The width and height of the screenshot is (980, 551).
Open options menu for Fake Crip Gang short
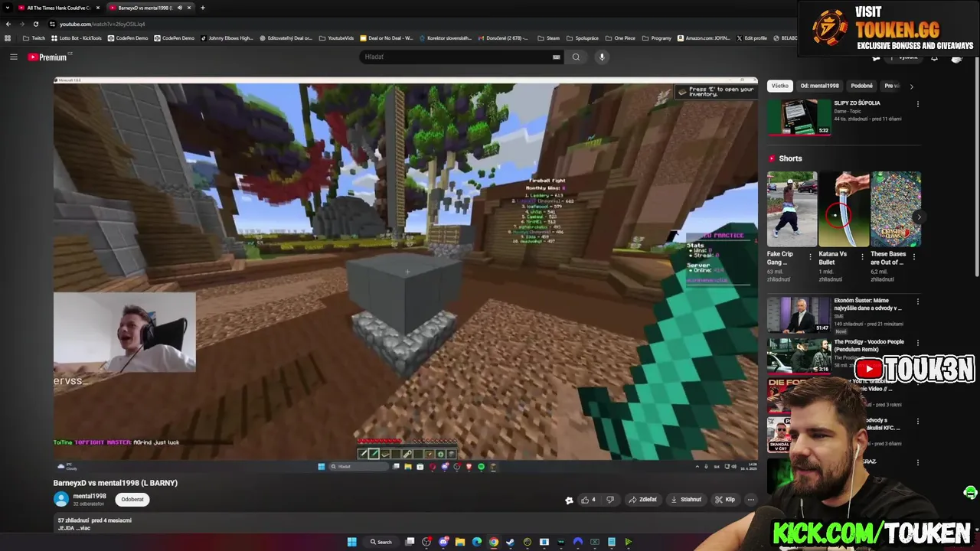[x=811, y=257]
